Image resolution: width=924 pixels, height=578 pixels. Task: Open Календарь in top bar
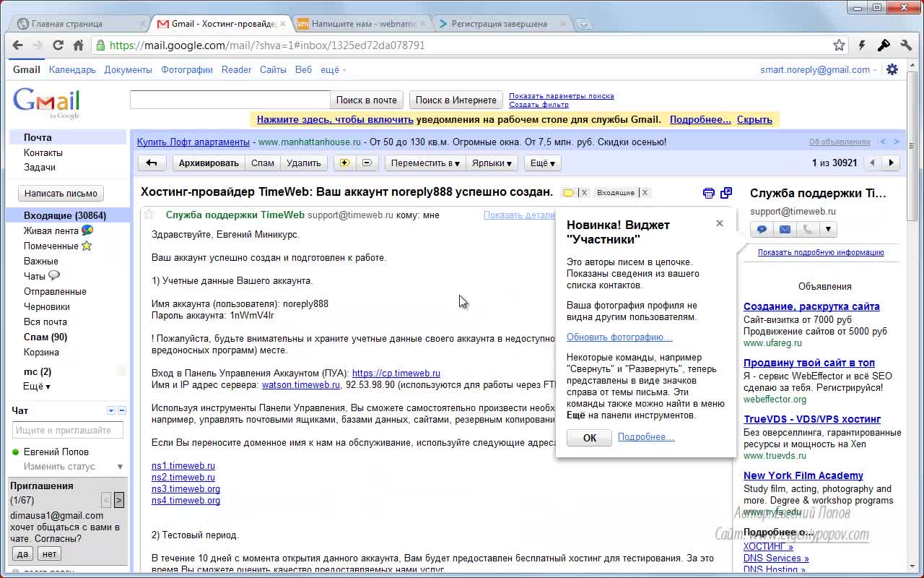click(72, 70)
